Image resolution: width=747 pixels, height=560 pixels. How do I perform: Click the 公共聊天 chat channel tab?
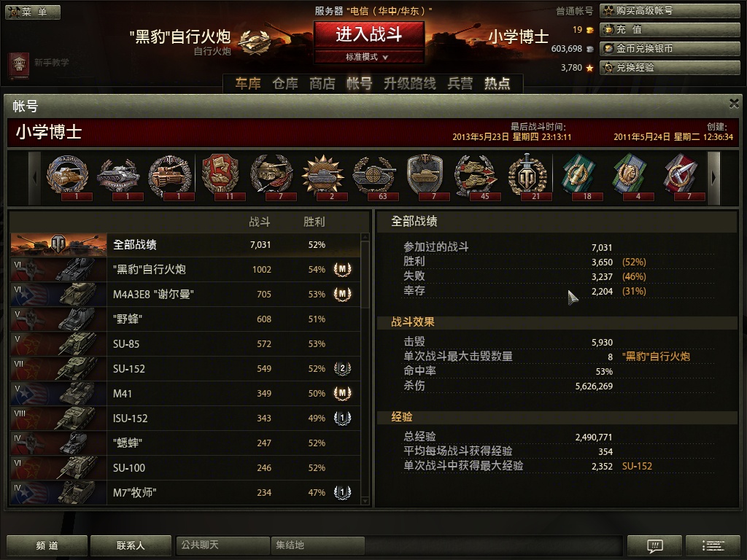point(222,545)
